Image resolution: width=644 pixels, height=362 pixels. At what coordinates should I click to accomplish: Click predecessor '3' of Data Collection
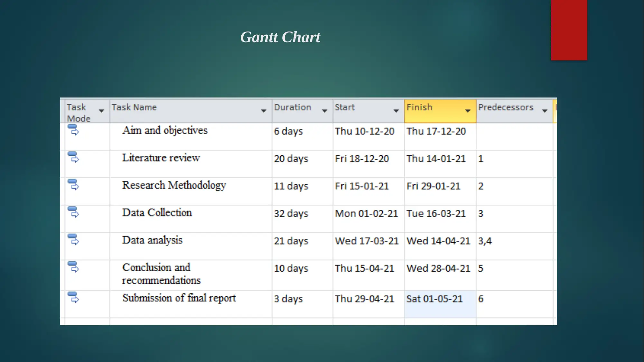[481, 213]
